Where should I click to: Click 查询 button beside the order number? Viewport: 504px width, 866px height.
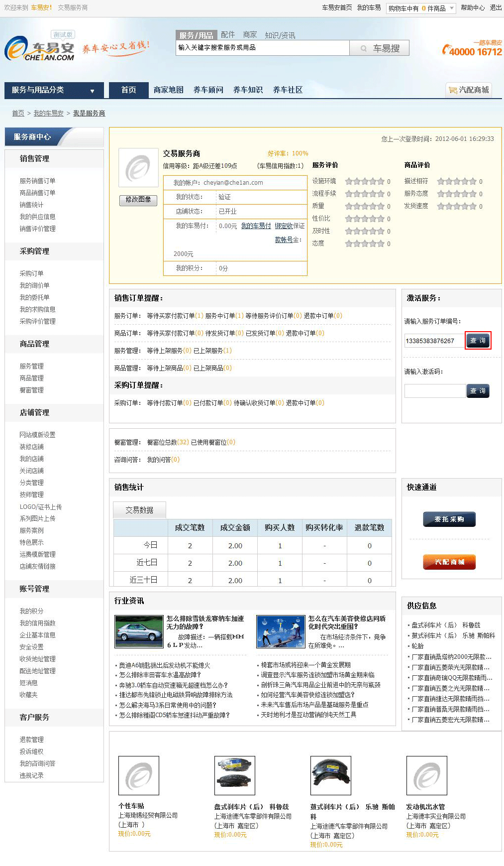[x=478, y=341]
